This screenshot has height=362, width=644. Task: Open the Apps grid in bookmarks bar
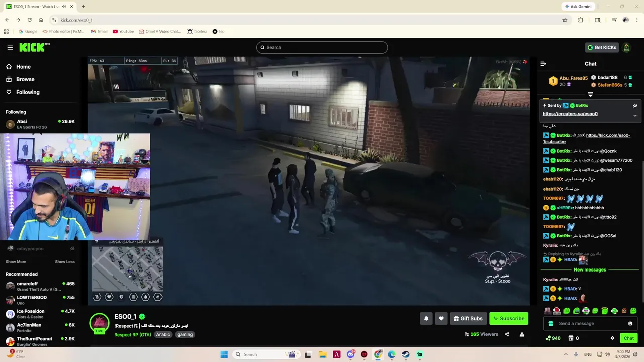point(6,31)
